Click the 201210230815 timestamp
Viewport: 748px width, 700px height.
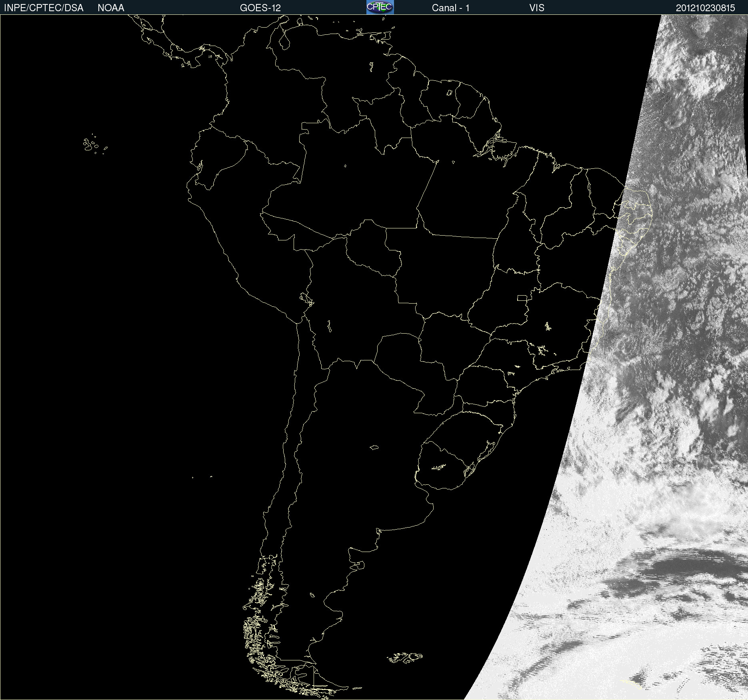point(706,8)
